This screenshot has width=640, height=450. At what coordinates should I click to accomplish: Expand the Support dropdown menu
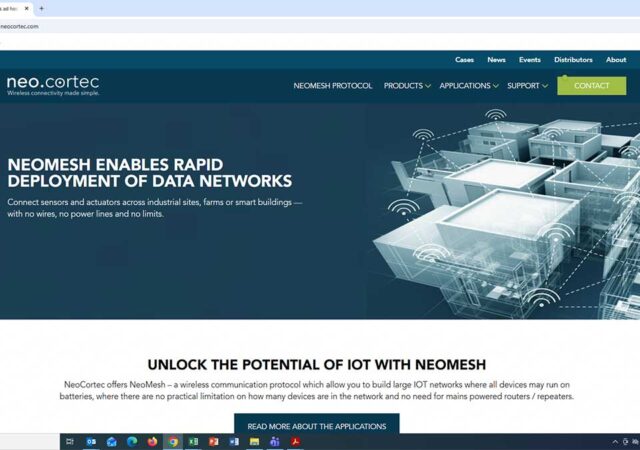pos(527,86)
